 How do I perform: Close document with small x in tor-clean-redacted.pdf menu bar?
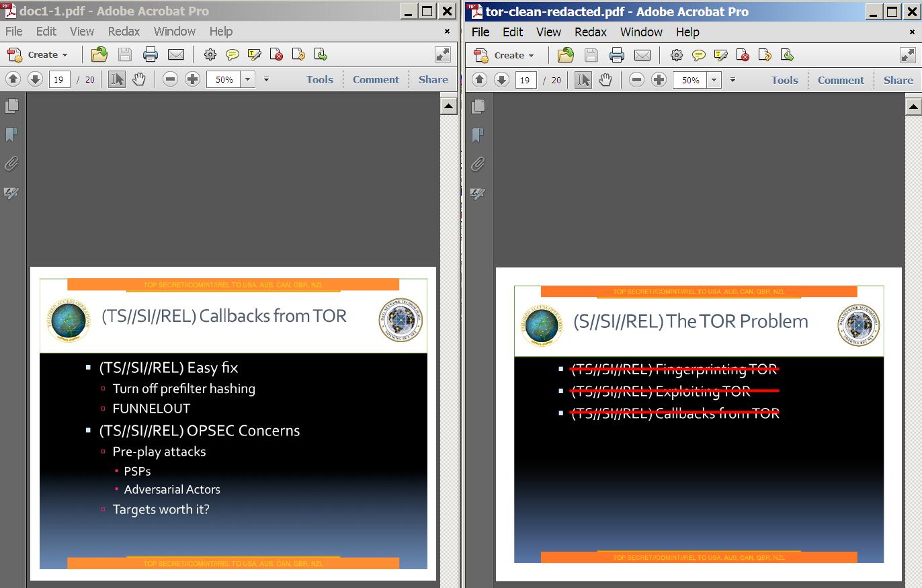click(913, 32)
